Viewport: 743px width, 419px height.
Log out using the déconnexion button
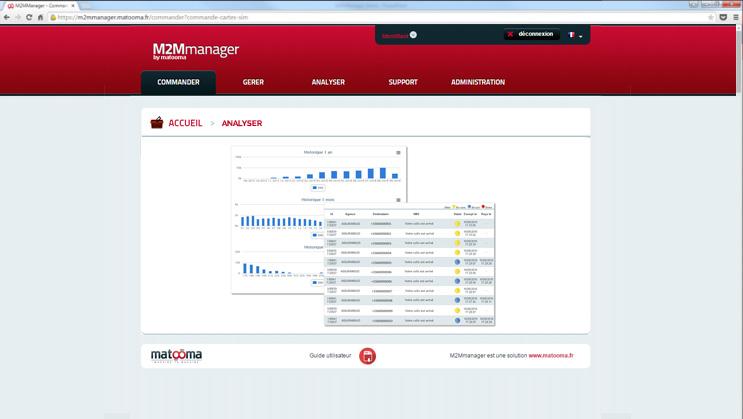click(530, 34)
